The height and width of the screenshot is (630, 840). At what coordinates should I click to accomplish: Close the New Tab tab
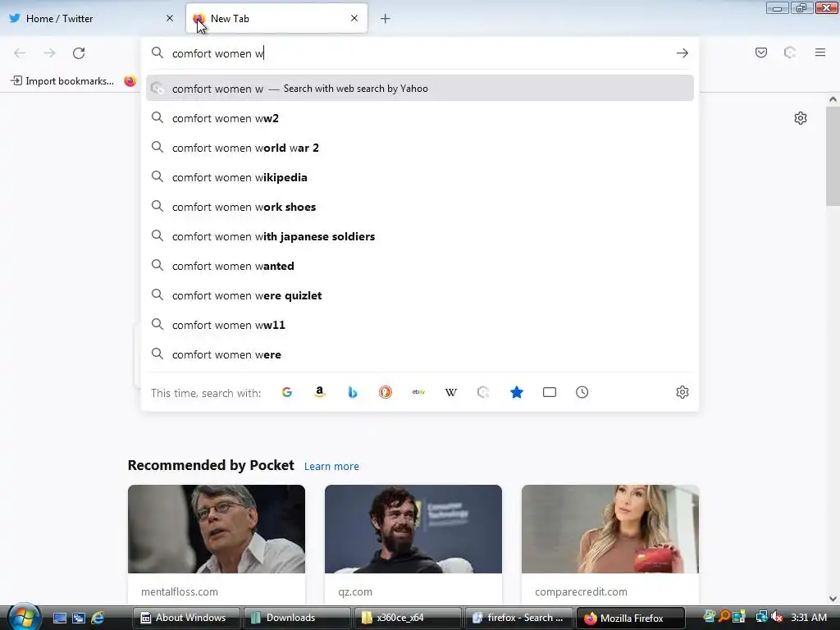pyautogui.click(x=354, y=18)
